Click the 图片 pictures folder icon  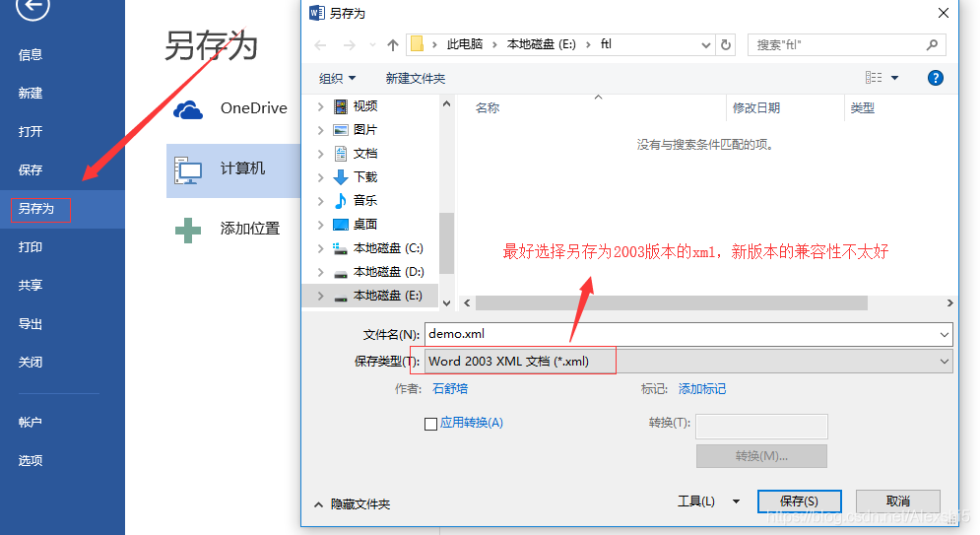tap(341, 130)
